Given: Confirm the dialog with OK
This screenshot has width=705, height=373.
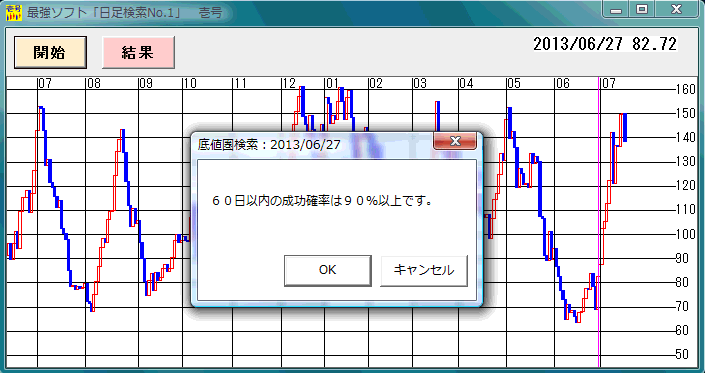Looking at the screenshot, I should [x=327, y=270].
